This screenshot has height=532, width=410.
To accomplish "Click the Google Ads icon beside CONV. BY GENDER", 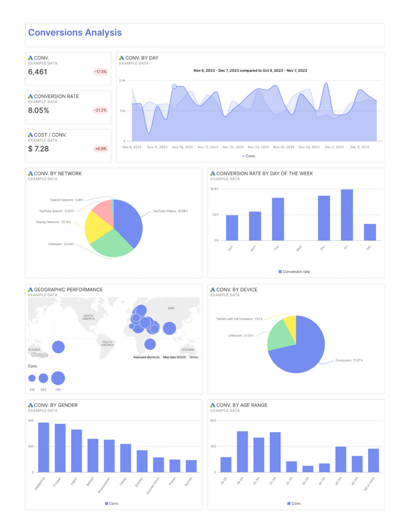I will [x=30, y=405].
